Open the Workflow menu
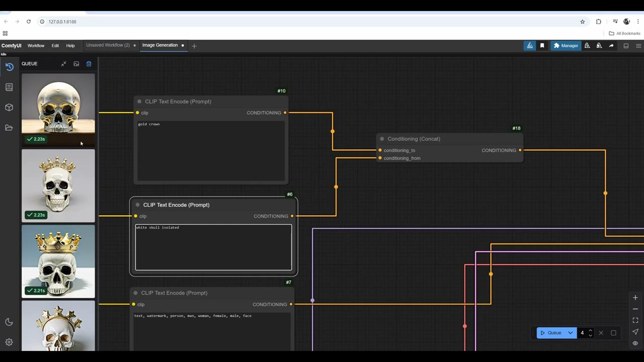The image size is (644, 362). [x=36, y=46]
